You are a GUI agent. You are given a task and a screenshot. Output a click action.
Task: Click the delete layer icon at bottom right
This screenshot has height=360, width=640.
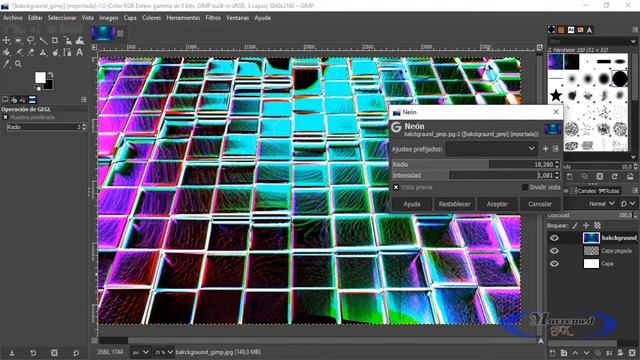click(632, 353)
